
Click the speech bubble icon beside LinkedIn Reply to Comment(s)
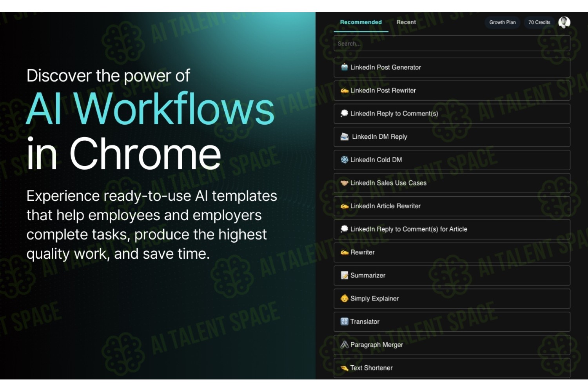pyautogui.click(x=344, y=113)
